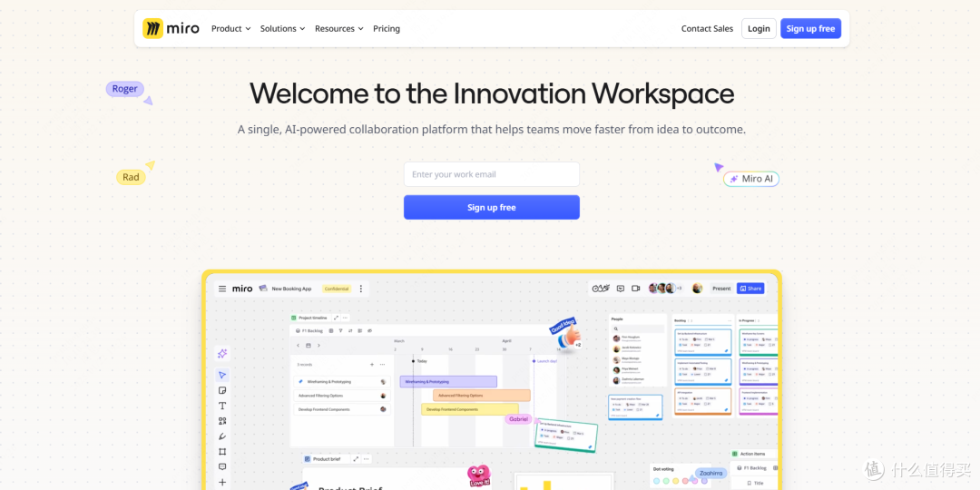
Task: Expand the Product dropdown menu
Action: coord(230,29)
